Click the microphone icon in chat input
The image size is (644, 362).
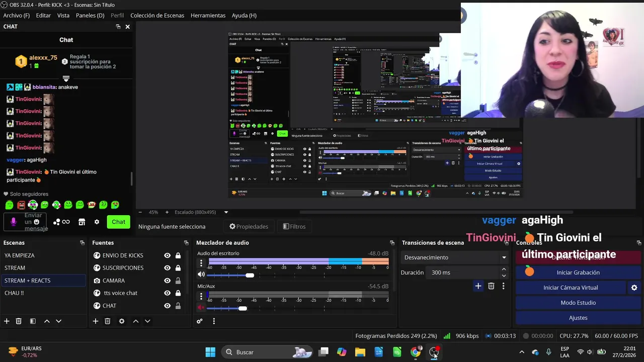coord(14,222)
